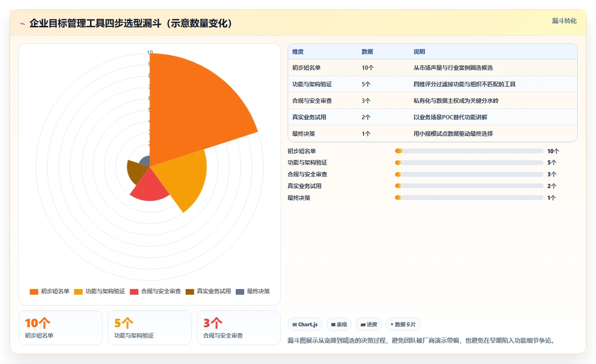Click the 数据卡片 tag chip
Screen dimensions: 596x364
(403, 324)
